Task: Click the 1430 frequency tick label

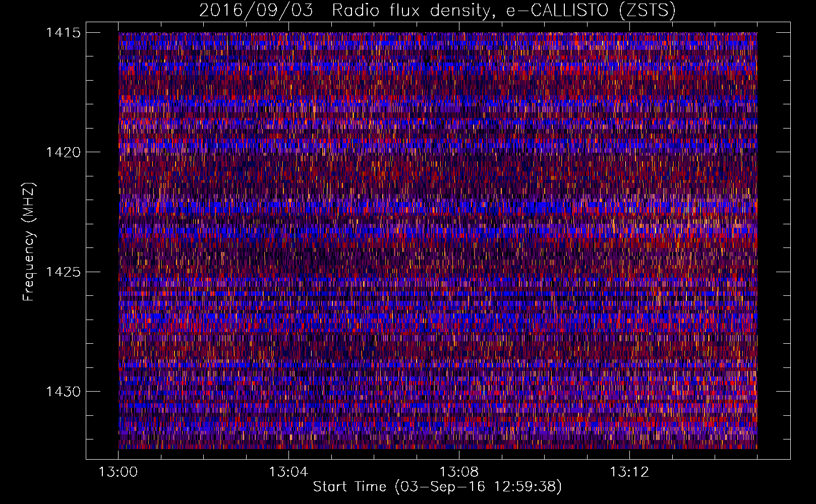Action: 63,392
